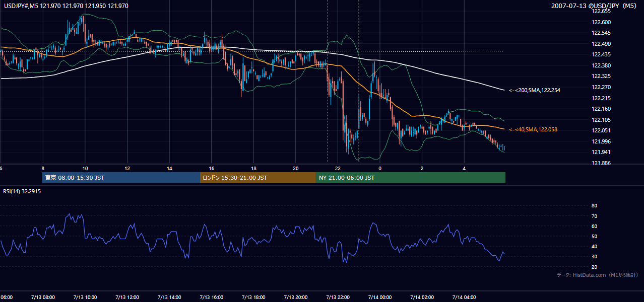Click RSI scale value 70

pyautogui.click(x=594, y=216)
